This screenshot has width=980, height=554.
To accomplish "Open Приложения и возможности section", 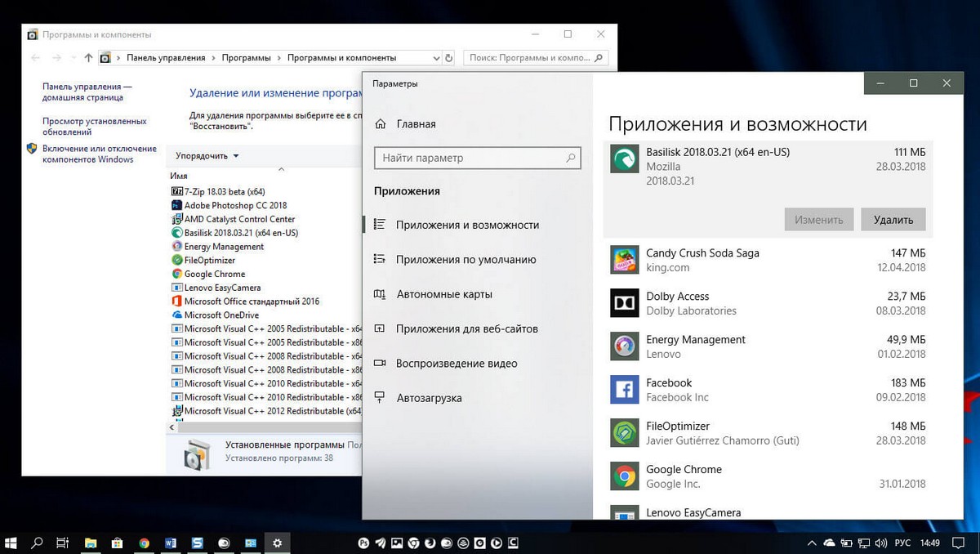I will pyautogui.click(x=467, y=225).
